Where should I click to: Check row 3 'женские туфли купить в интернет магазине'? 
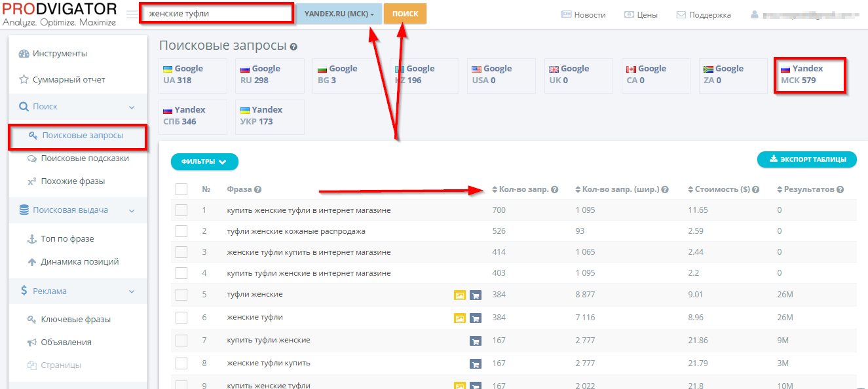181,252
